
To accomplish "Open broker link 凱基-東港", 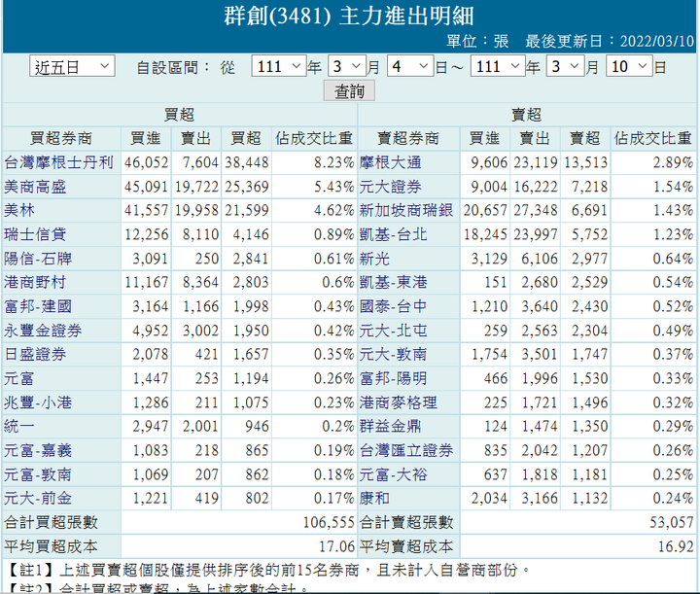I will pyautogui.click(x=394, y=282).
